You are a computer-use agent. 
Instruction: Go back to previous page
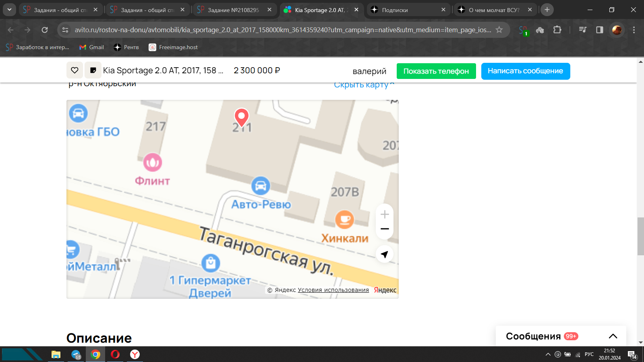(x=10, y=30)
